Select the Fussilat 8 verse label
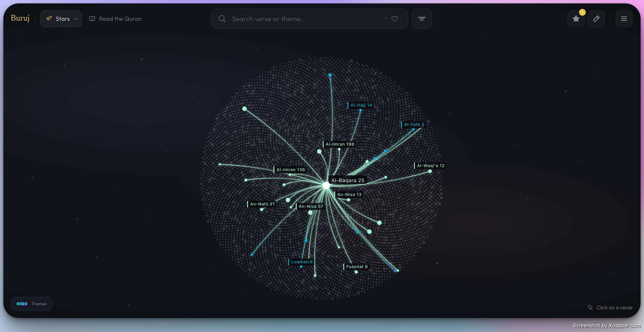Viewport: 644px width, 332px height. [x=356, y=267]
